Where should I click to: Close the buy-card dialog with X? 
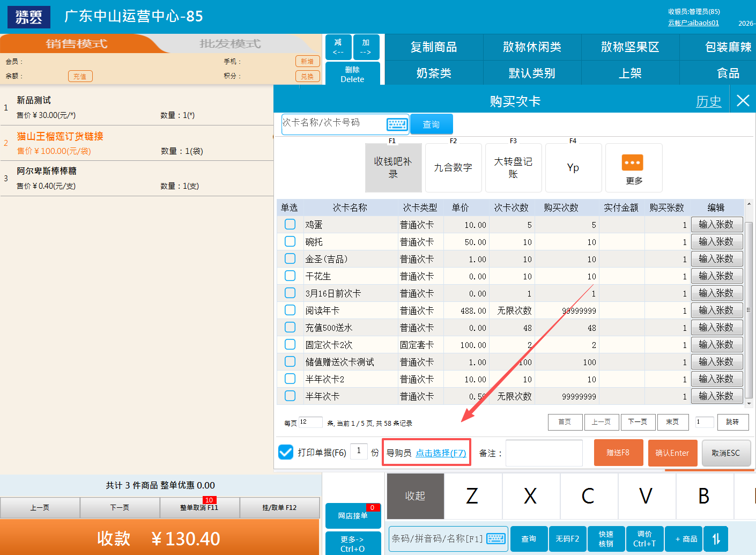743,101
